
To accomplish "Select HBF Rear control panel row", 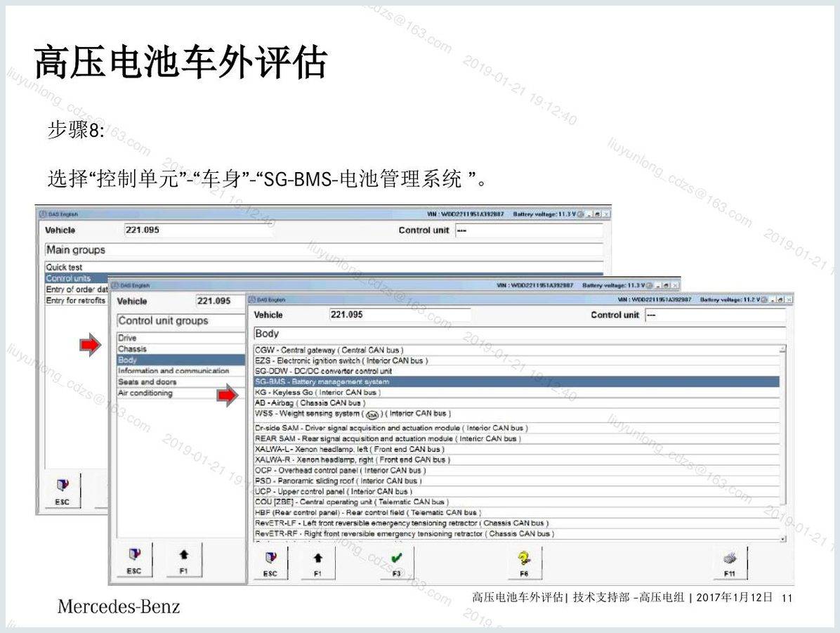I will click(516, 512).
